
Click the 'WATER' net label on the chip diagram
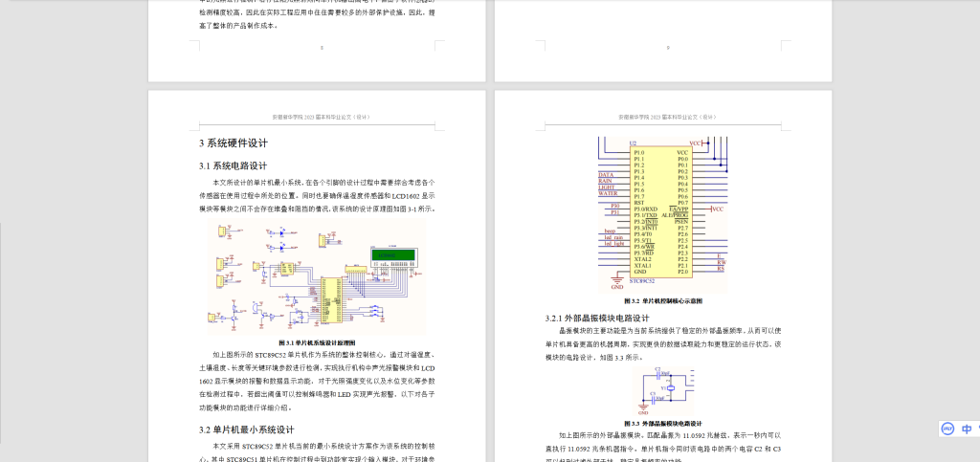coord(608,193)
